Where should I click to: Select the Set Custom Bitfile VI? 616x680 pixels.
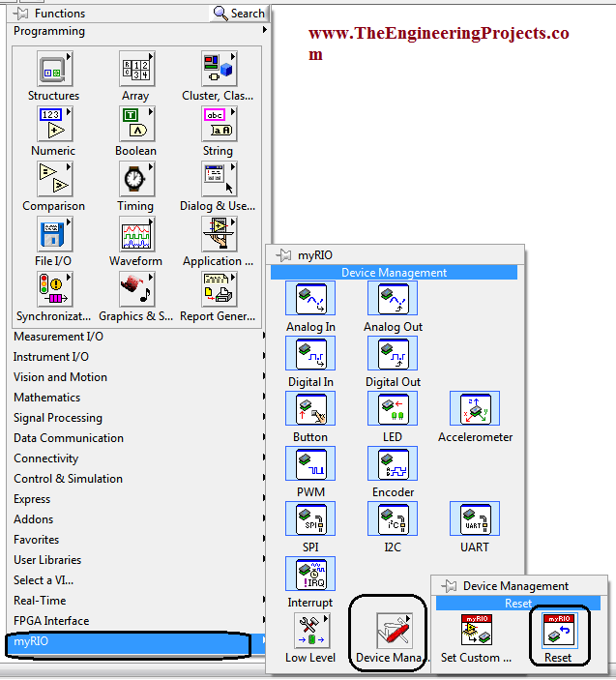(x=477, y=630)
